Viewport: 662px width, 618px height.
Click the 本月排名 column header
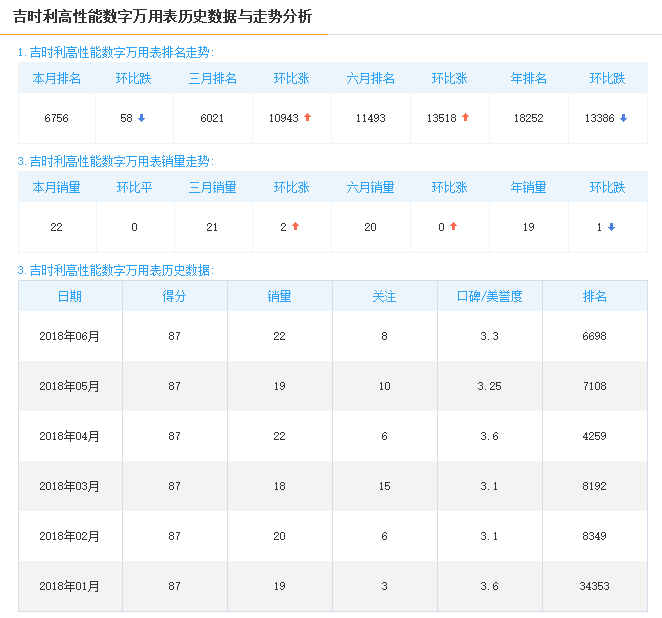(57, 78)
